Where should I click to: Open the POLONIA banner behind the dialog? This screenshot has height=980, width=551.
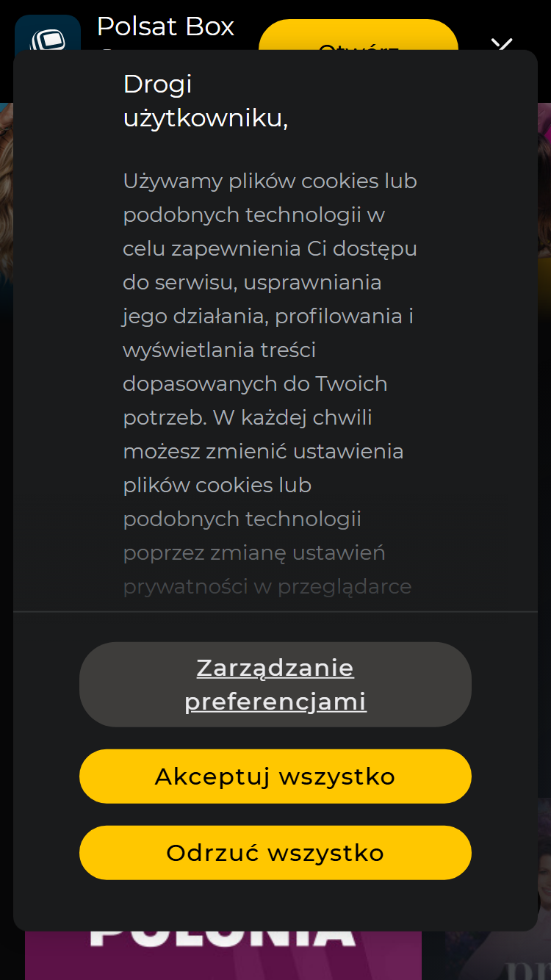(x=223, y=955)
